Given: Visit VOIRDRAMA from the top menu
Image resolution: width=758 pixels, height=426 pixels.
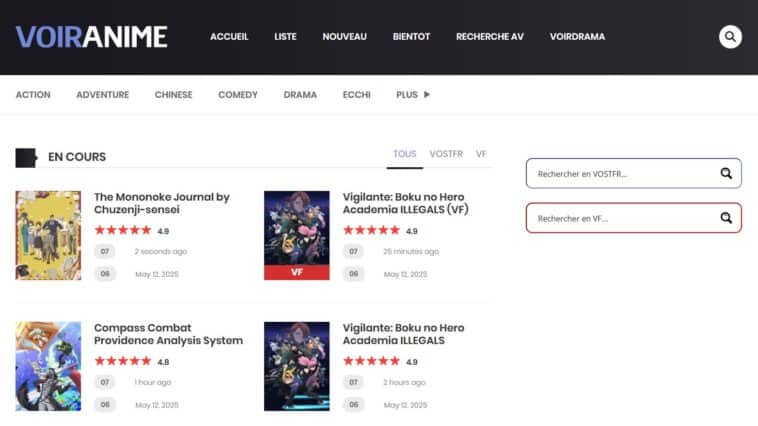Looking at the screenshot, I should [x=577, y=37].
